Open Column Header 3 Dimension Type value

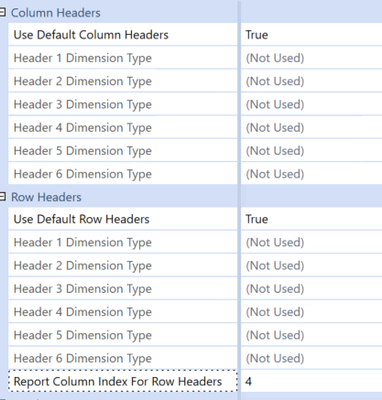[x=312, y=104]
